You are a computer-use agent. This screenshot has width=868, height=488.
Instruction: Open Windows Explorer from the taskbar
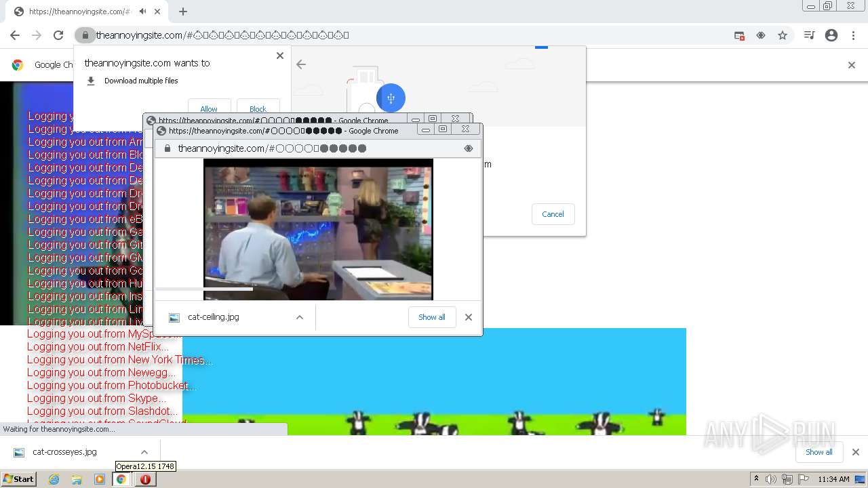(77, 479)
